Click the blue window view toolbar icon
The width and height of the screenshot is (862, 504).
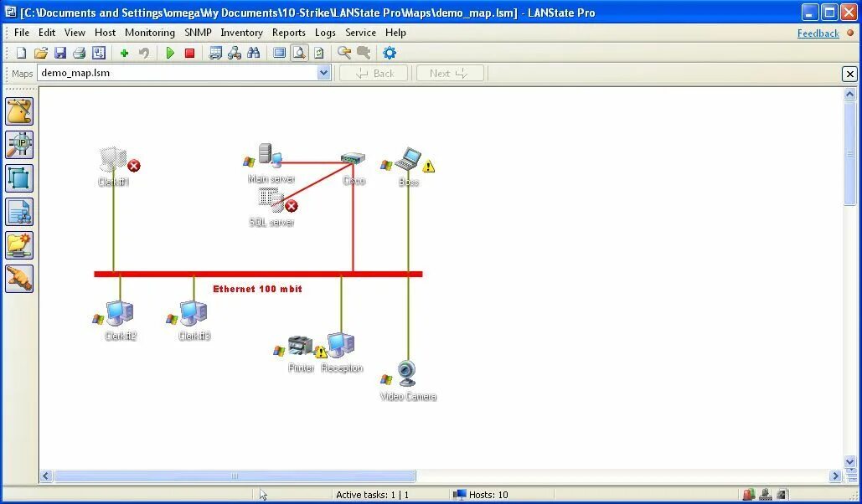click(279, 53)
